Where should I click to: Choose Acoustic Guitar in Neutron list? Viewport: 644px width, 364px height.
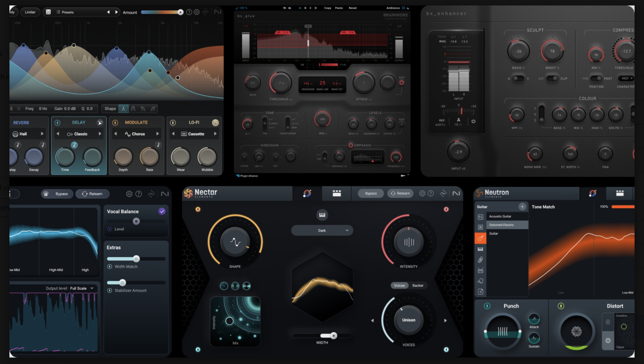(507, 216)
